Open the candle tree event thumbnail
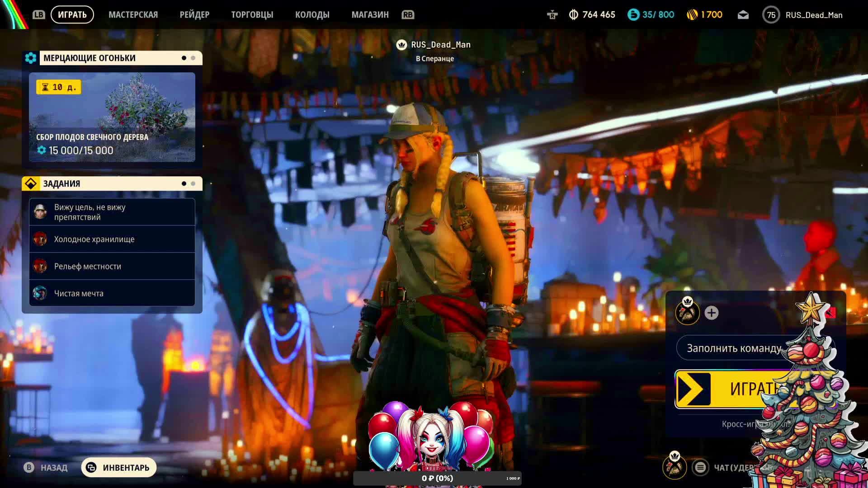 pos(112,117)
